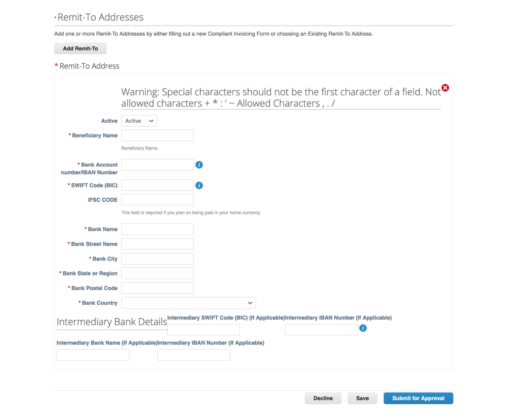Click the Decline button
The width and height of the screenshot is (514, 420).
coord(323,398)
